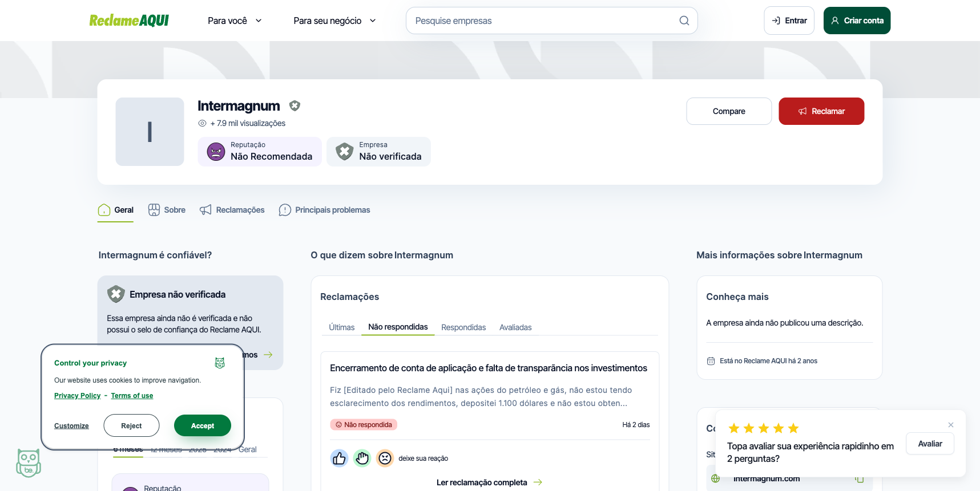Select the Últimas complaints tab
Screen dimensions: 980x491
(x=342, y=327)
